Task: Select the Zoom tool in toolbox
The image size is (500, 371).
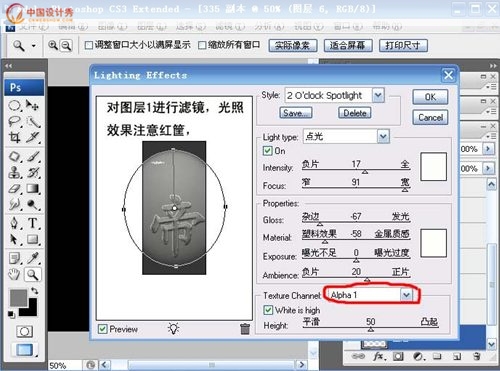Action: [32, 274]
